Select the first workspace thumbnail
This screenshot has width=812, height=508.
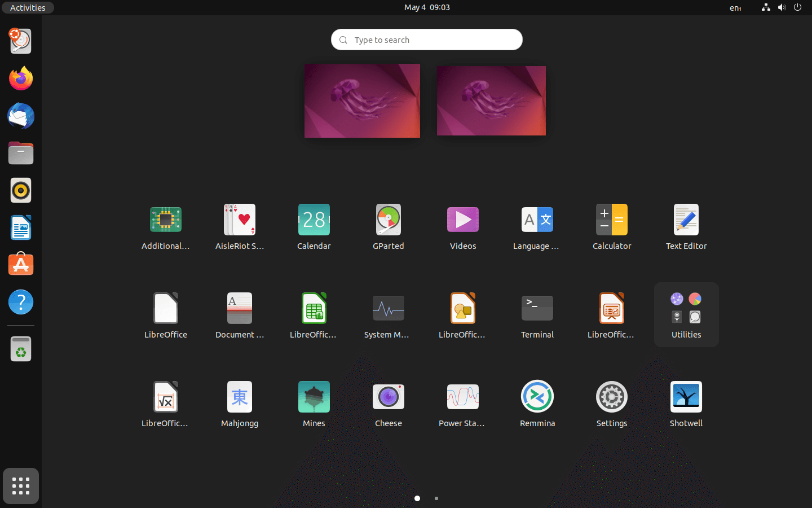tap(362, 100)
